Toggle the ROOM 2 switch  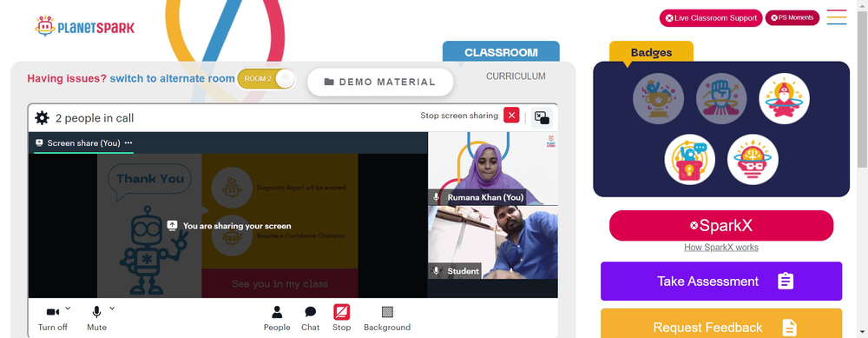point(266,79)
